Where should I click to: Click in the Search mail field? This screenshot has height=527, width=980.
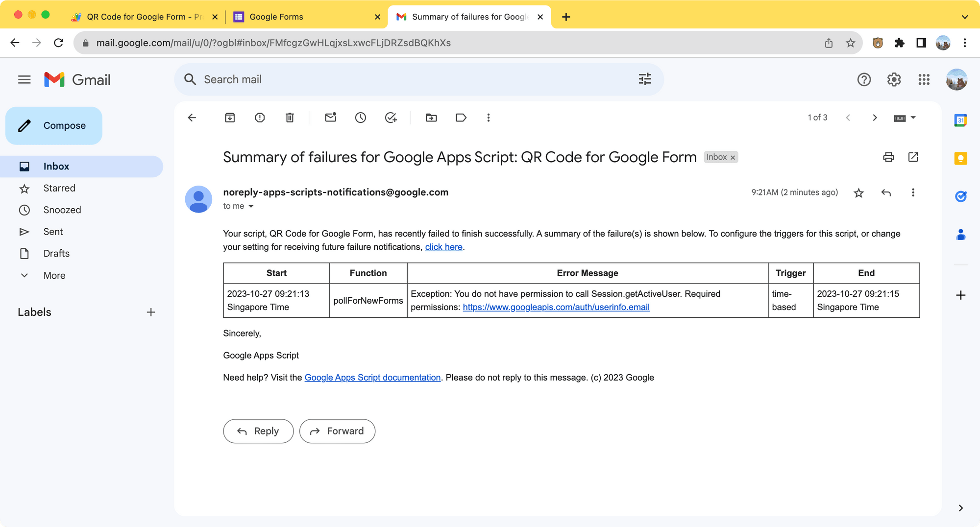(343, 79)
